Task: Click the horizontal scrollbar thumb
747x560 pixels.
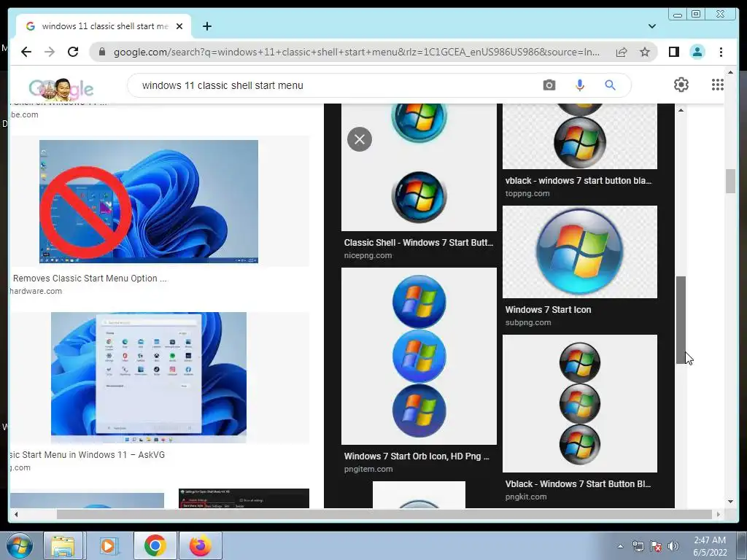Action: pyautogui.click(x=384, y=514)
